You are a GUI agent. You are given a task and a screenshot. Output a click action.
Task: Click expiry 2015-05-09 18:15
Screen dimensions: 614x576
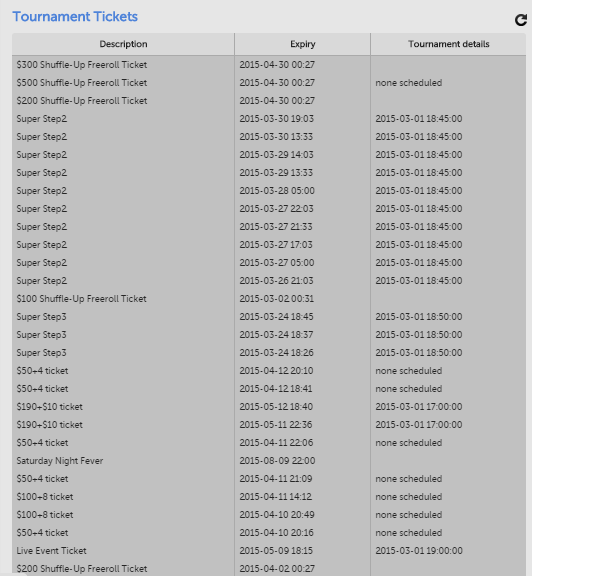tap(276, 551)
